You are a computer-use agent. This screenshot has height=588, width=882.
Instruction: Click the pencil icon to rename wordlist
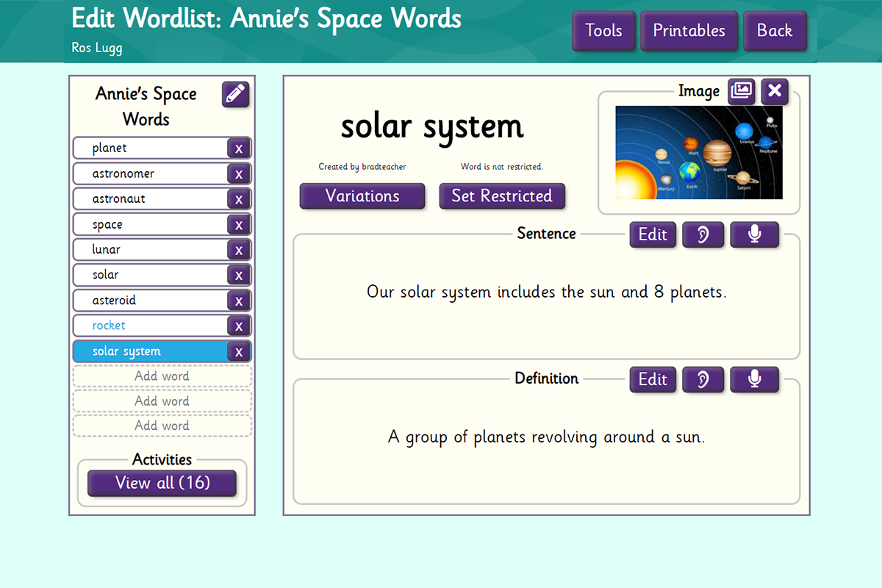pos(235,95)
